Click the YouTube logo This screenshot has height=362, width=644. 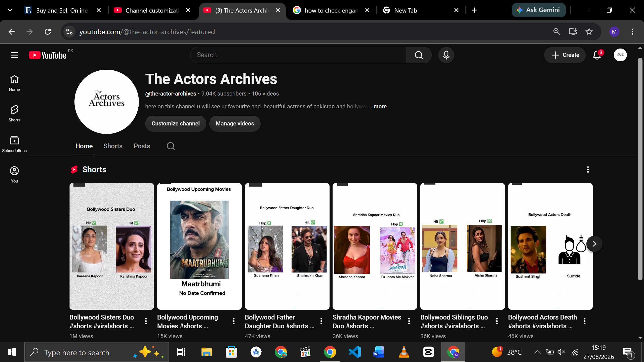(48, 55)
